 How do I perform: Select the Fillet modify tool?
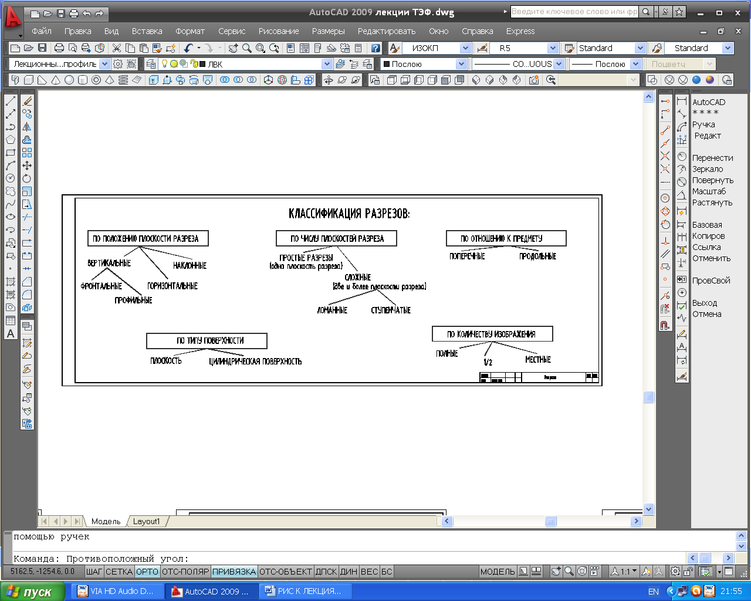point(27,295)
